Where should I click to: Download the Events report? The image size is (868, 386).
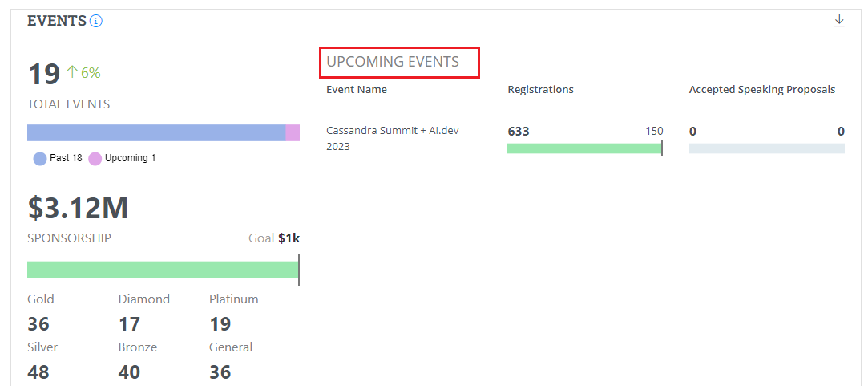click(839, 21)
